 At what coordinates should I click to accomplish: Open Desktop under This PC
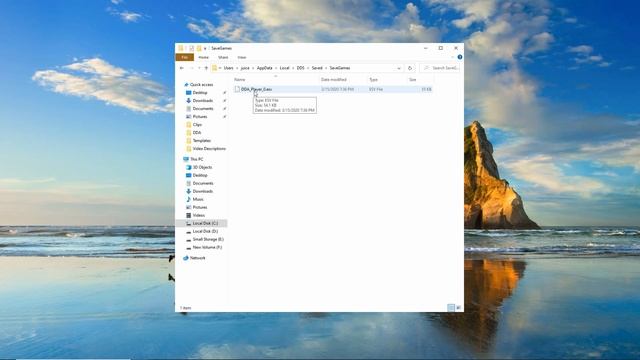coord(200,175)
